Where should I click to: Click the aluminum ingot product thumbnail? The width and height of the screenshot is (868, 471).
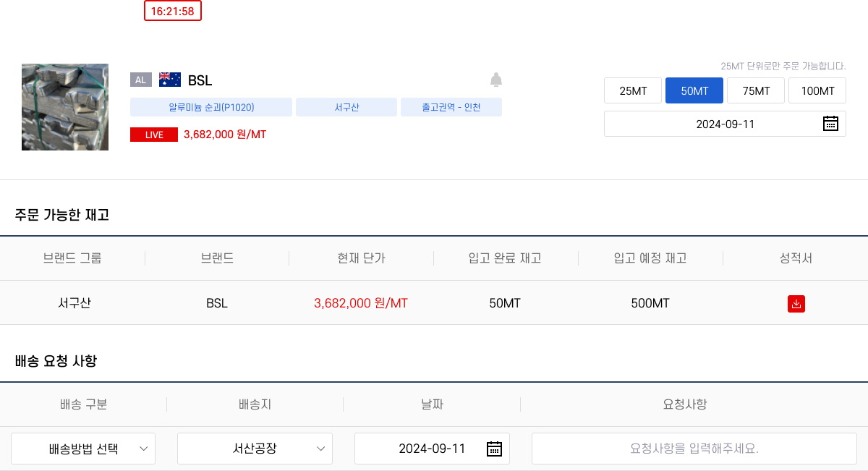click(x=65, y=107)
